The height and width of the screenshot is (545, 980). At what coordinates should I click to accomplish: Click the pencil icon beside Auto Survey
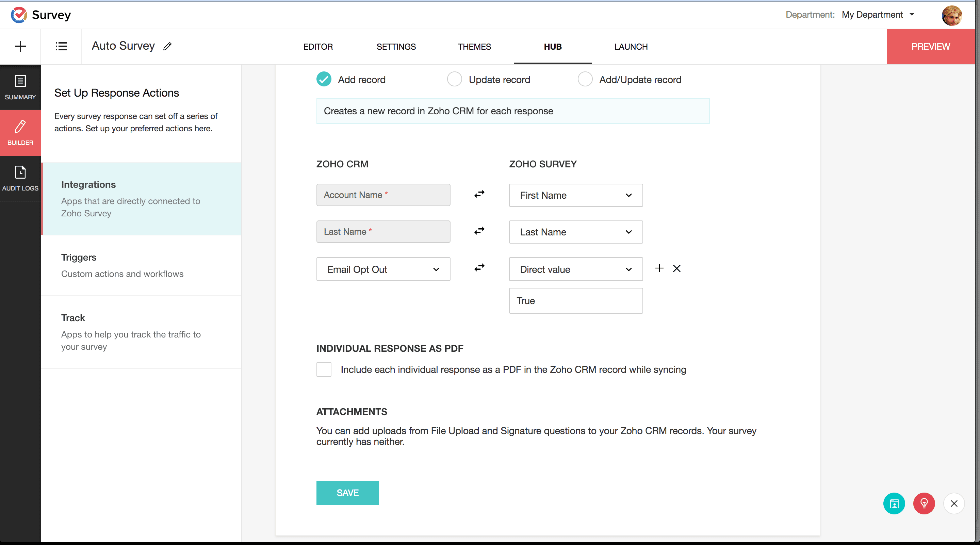click(167, 46)
